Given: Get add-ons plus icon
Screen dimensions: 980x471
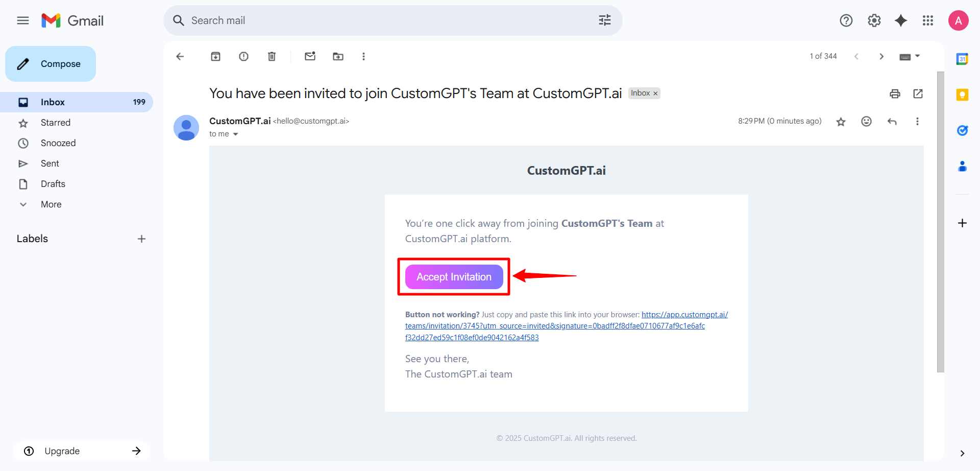Looking at the screenshot, I should 962,223.
